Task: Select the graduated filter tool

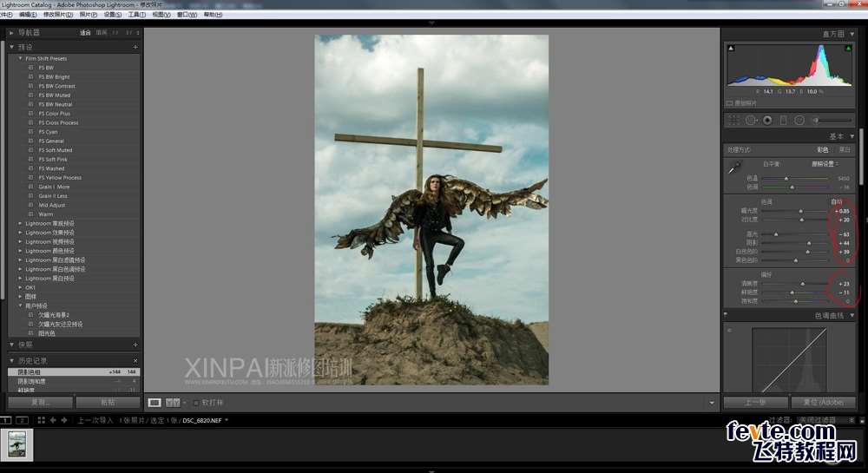Action: (783, 120)
